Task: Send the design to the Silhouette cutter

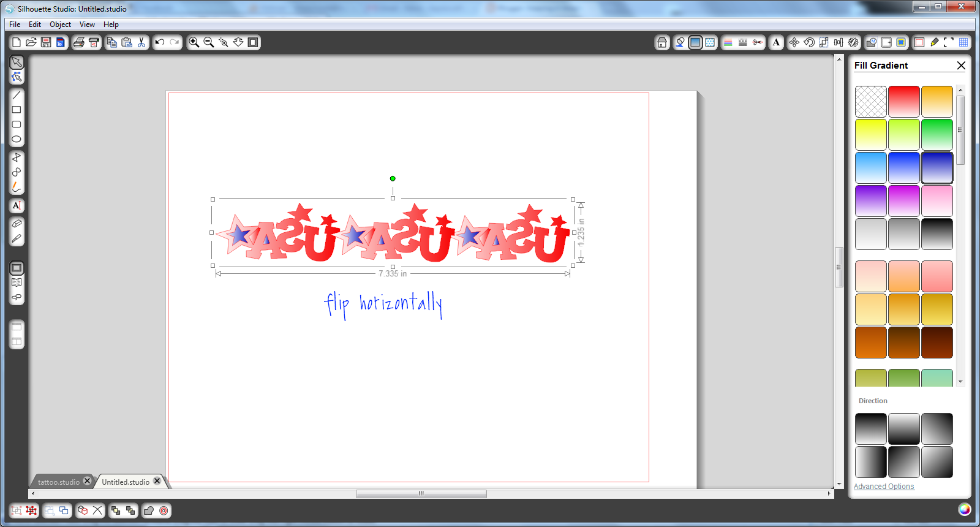Action: [x=94, y=42]
